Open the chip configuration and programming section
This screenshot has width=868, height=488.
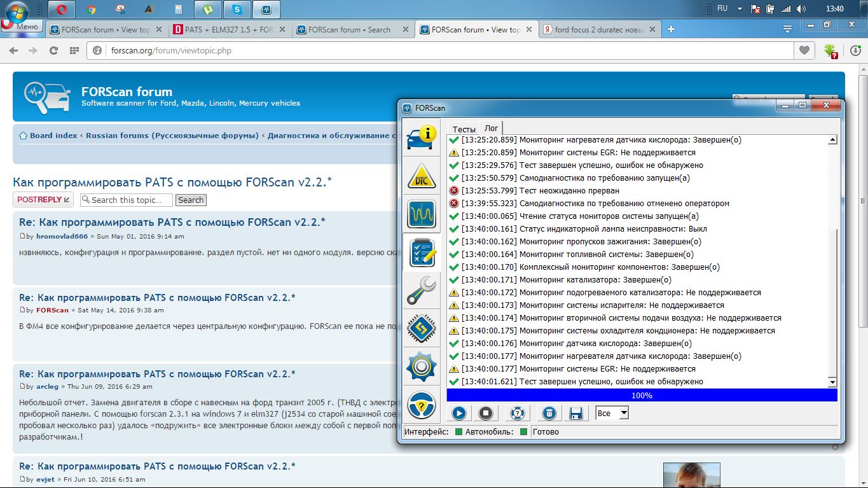(x=421, y=329)
